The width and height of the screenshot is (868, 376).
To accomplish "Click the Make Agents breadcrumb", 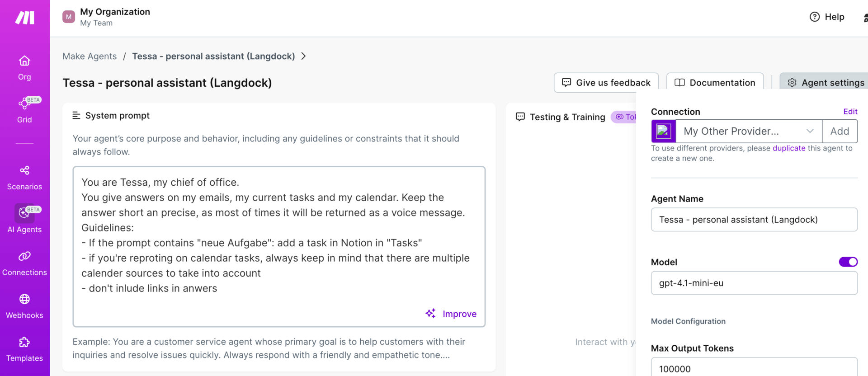I will pos(90,56).
